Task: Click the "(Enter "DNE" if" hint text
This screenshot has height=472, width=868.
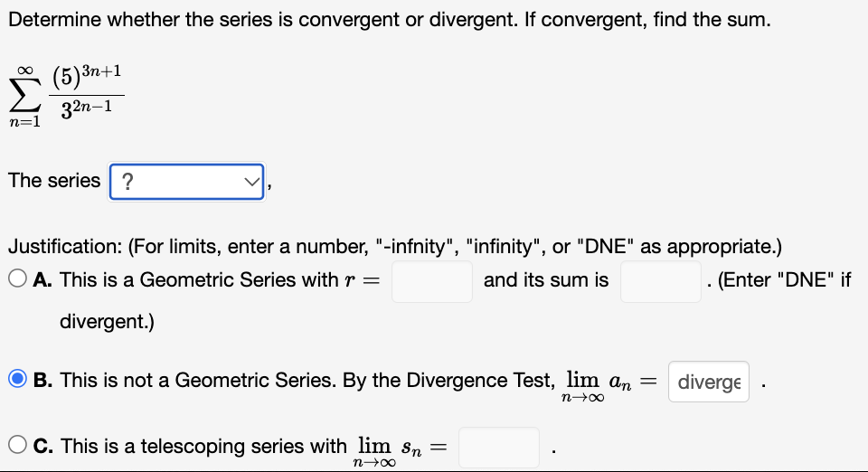Action: (x=784, y=280)
